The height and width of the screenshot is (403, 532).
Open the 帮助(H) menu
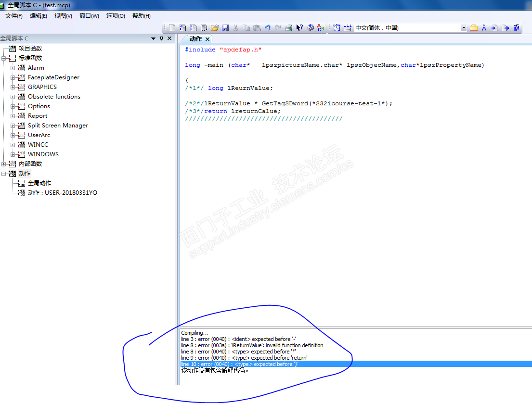[141, 16]
